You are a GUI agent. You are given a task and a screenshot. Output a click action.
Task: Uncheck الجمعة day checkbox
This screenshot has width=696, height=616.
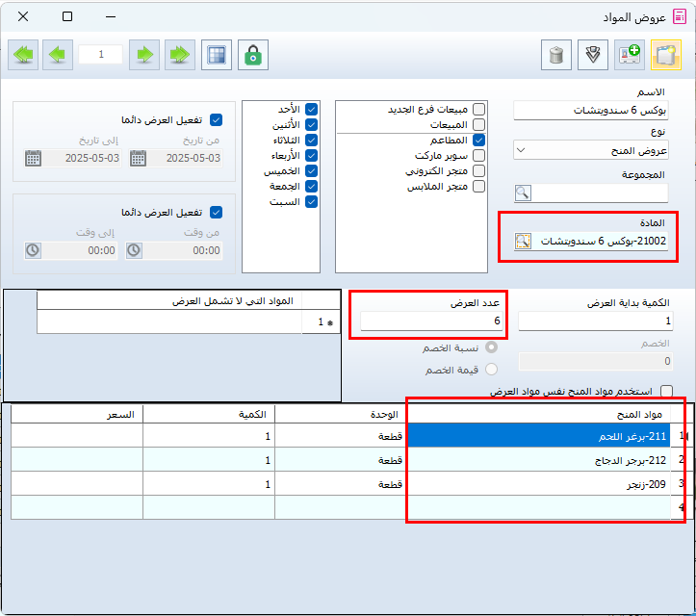coord(311,187)
